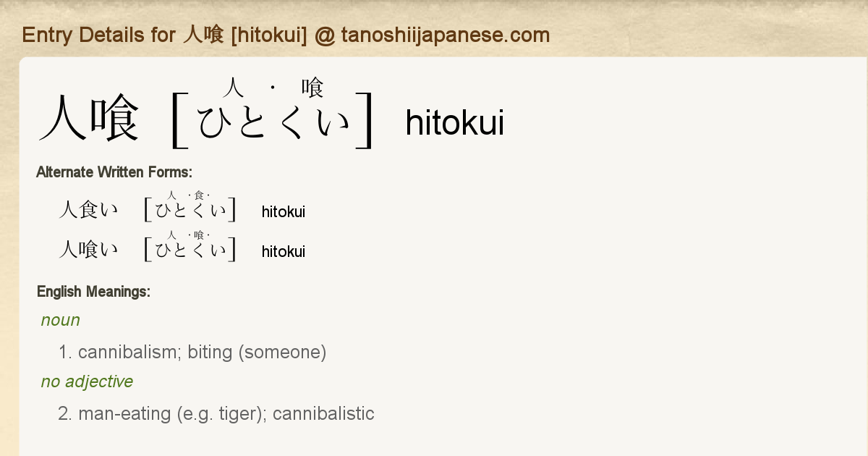Click the English Meanings heading
The height and width of the screenshot is (456, 868).
coord(93,292)
